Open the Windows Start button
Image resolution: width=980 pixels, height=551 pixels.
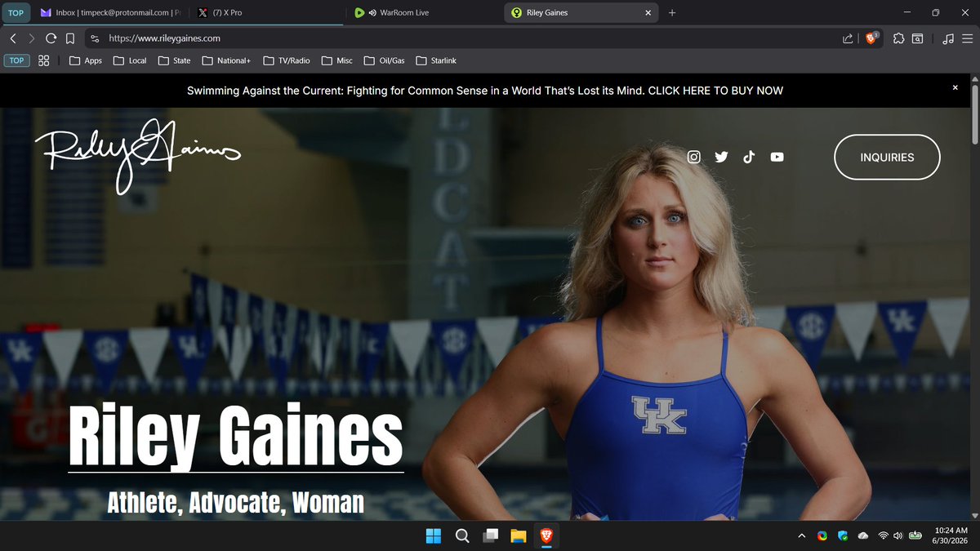[x=433, y=535]
